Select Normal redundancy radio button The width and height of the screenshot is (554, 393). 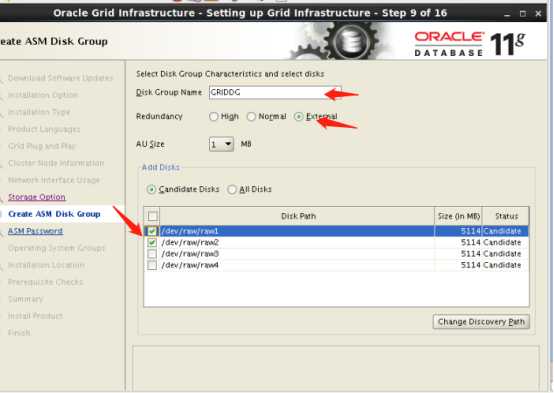tap(251, 117)
